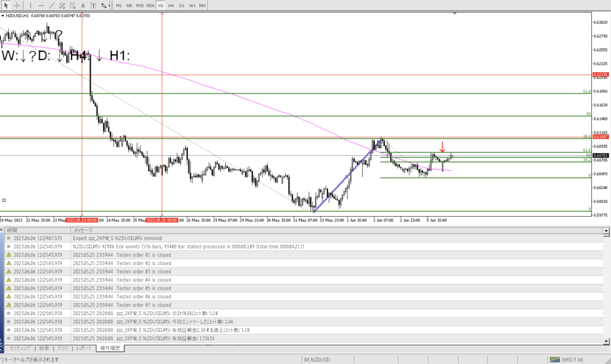This screenshot has height=364, width=611.
Task: Toggle the H4 timeframe button
Action: [x=171, y=5]
